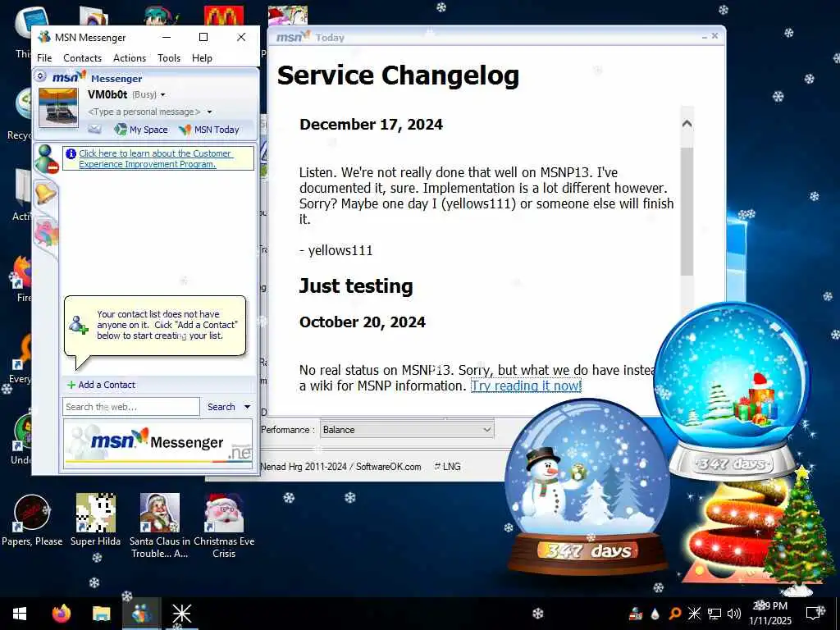Open the pink colorful sidebar tab
Image resolution: width=840 pixels, height=630 pixels.
click(46, 234)
